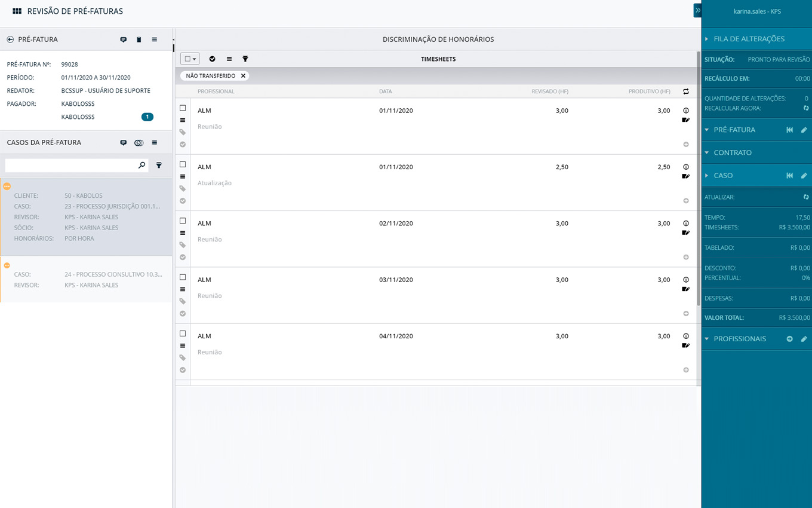Screen dimensions: 812x508
Task: Open Casos da Pré-Fatura hamburger menu
Action: (155, 143)
